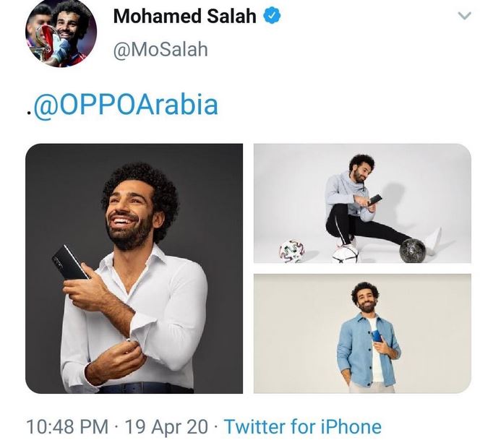Open the denim jacket photo
The image size is (480, 448).
point(362,334)
